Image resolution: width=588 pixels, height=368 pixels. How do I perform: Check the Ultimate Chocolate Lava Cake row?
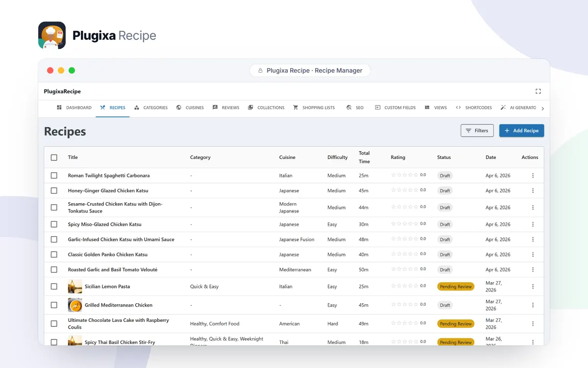pyautogui.click(x=54, y=324)
